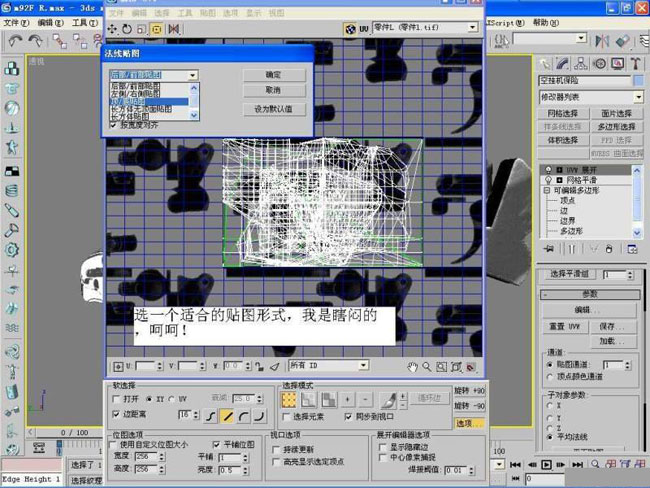Click the modifier stack scrollbar down arrow
The height and width of the screenshot is (488, 650).
637,233
